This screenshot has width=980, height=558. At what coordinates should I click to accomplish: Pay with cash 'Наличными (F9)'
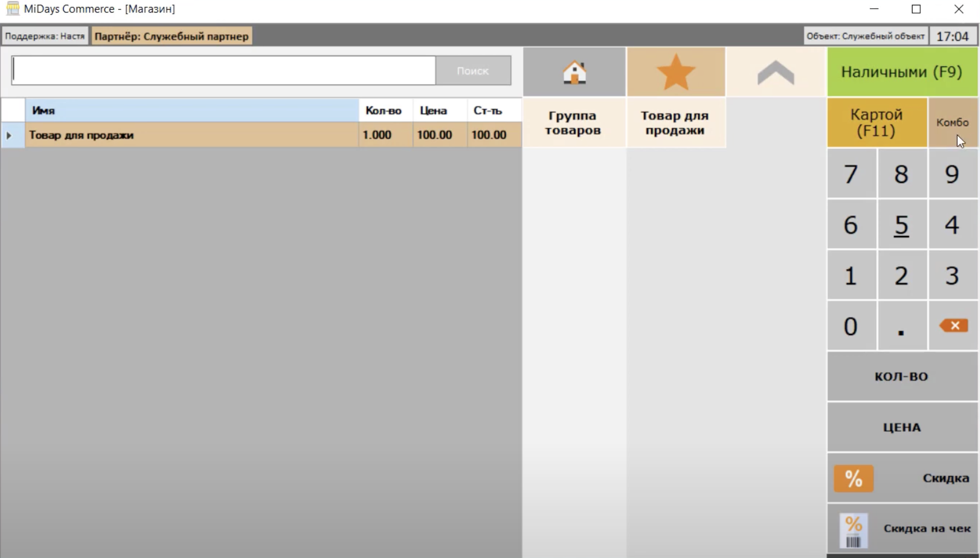[x=902, y=72]
